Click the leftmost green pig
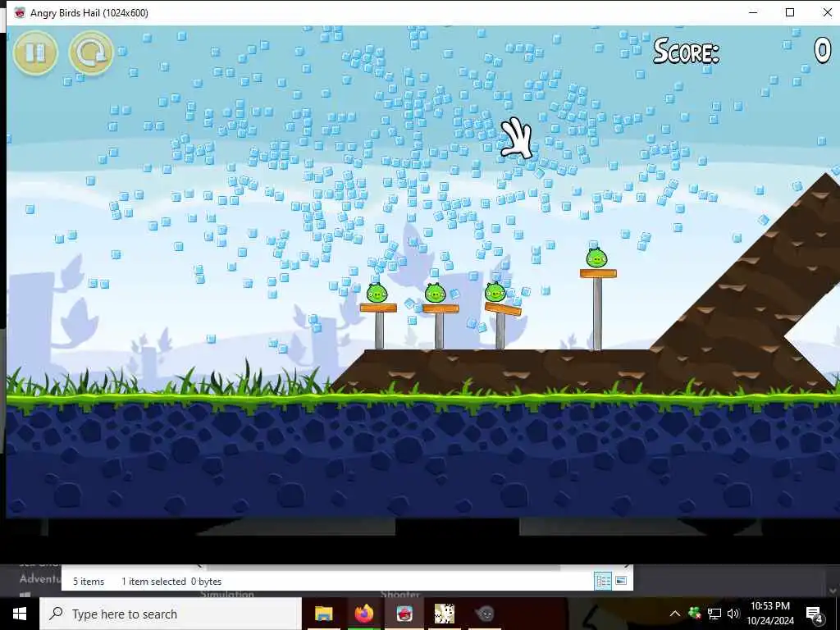 (x=377, y=293)
